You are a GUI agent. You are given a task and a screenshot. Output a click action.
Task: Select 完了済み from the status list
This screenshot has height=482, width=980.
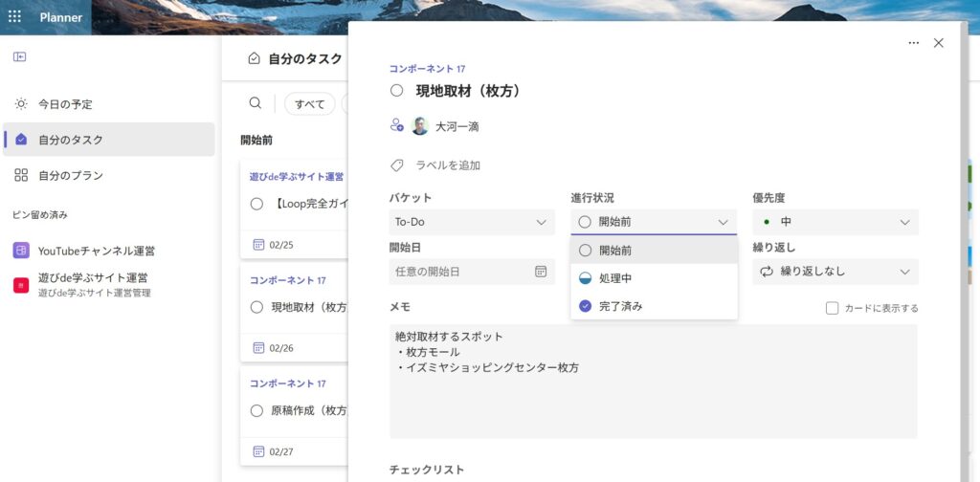[x=620, y=306]
